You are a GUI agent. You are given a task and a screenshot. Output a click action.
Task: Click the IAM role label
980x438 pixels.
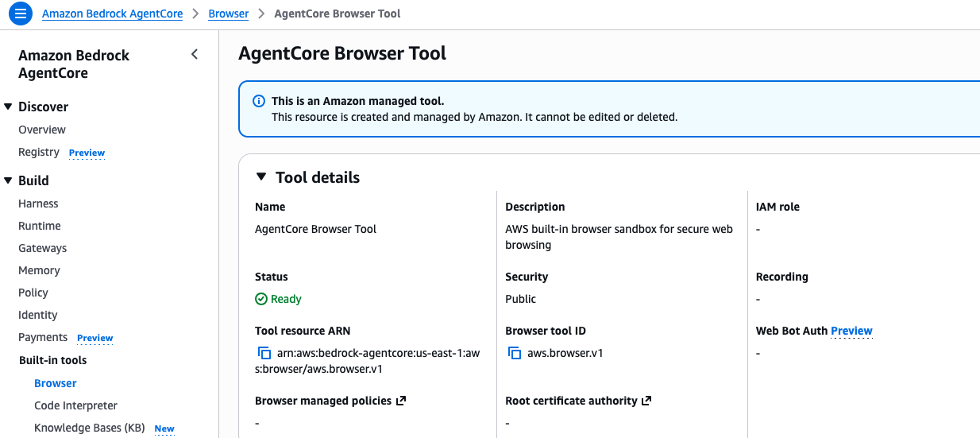click(777, 207)
